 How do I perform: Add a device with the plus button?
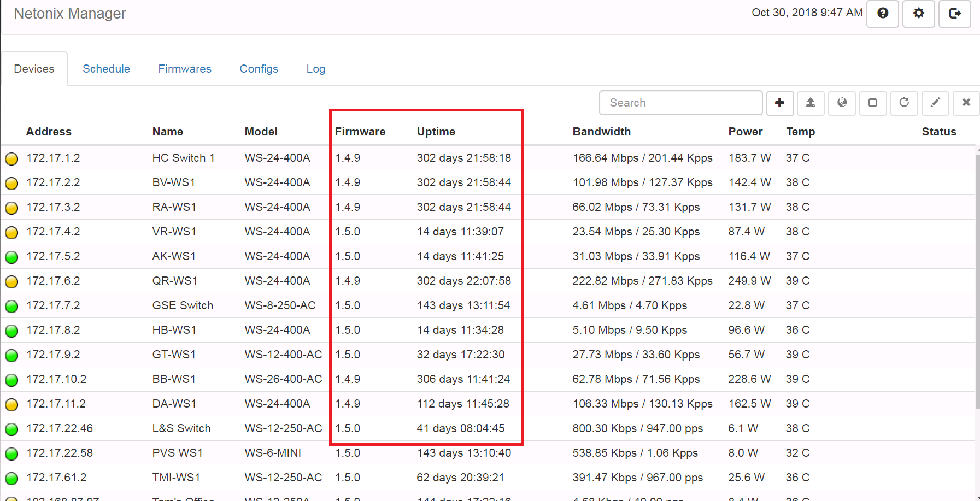[x=779, y=103]
